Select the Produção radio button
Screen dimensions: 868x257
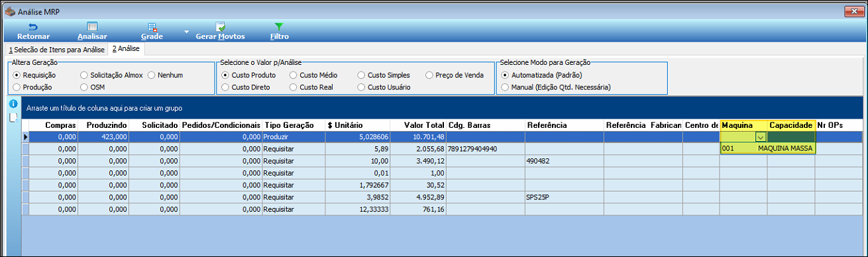click(17, 87)
